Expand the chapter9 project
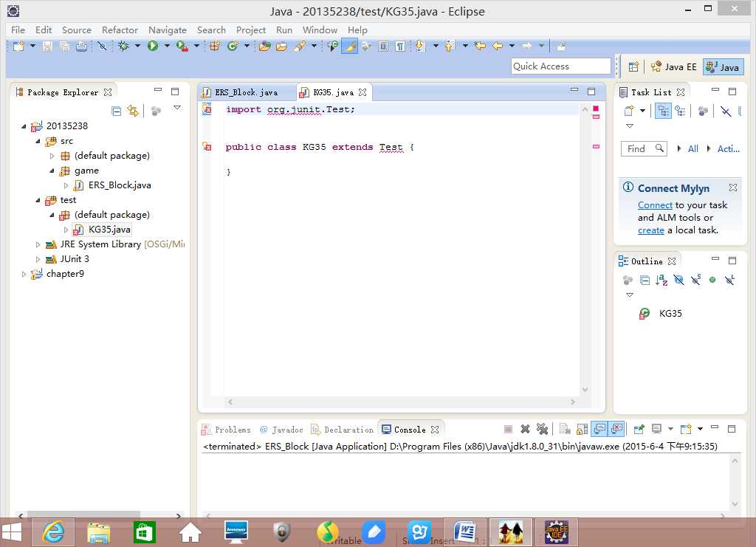 [x=24, y=274]
